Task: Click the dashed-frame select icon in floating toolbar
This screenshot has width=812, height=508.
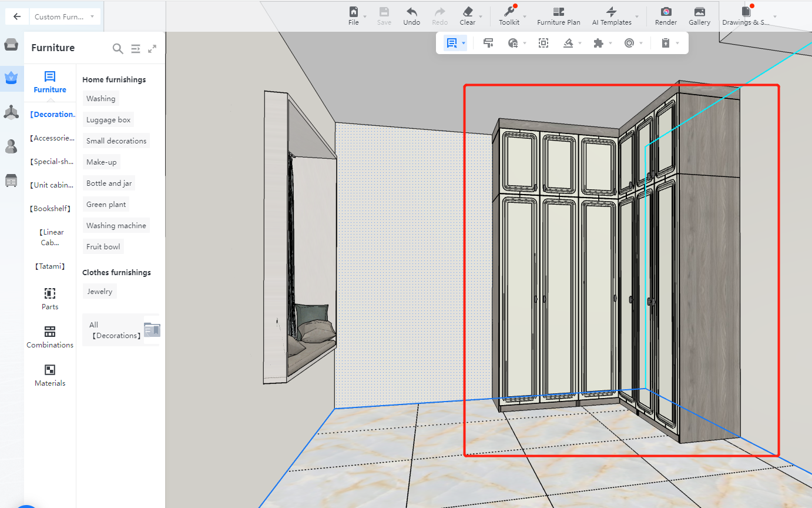Action: pyautogui.click(x=543, y=43)
